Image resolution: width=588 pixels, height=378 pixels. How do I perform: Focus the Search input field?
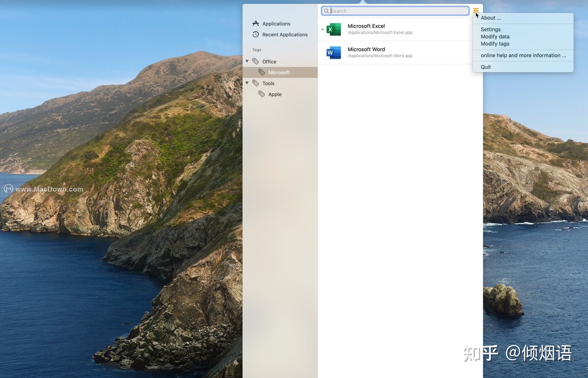point(395,11)
